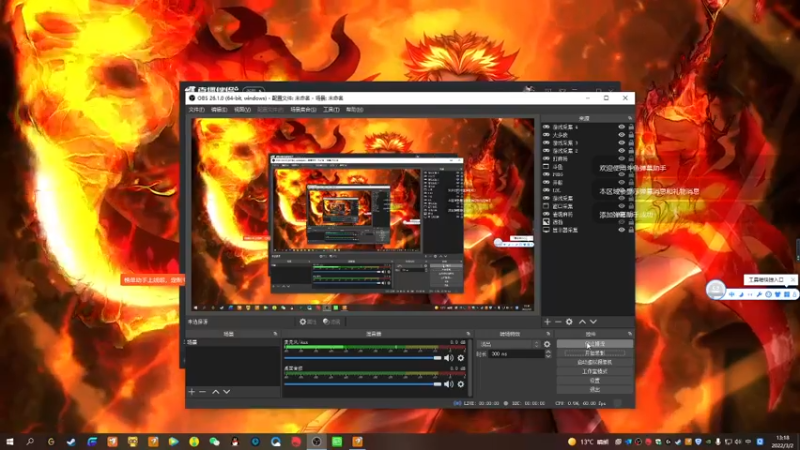The height and width of the screenshot is (450, 800).
Task: Click the 开始推流 start streaming button
Action: pyautogui.click(x=595, y=344)
